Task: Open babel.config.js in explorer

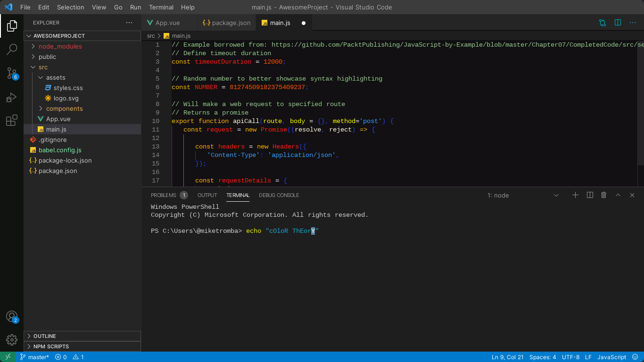Action: tap(82, 150)
